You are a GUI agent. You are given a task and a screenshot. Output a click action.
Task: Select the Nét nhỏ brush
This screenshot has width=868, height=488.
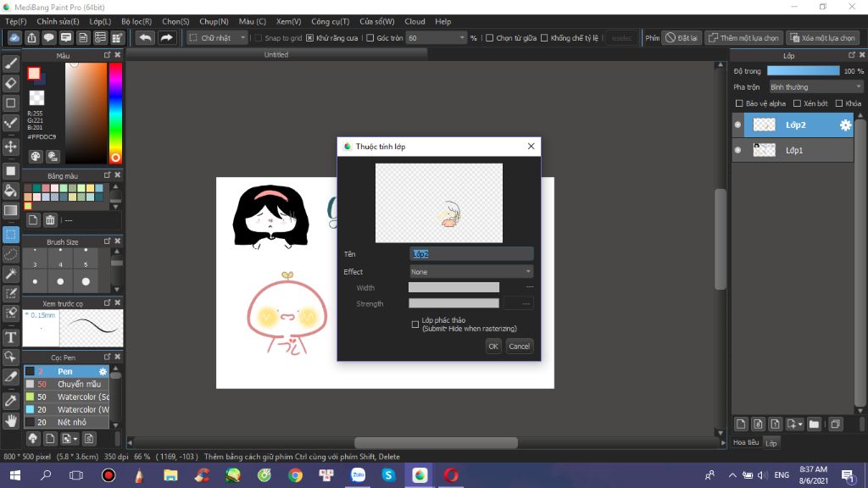[67, 422]
